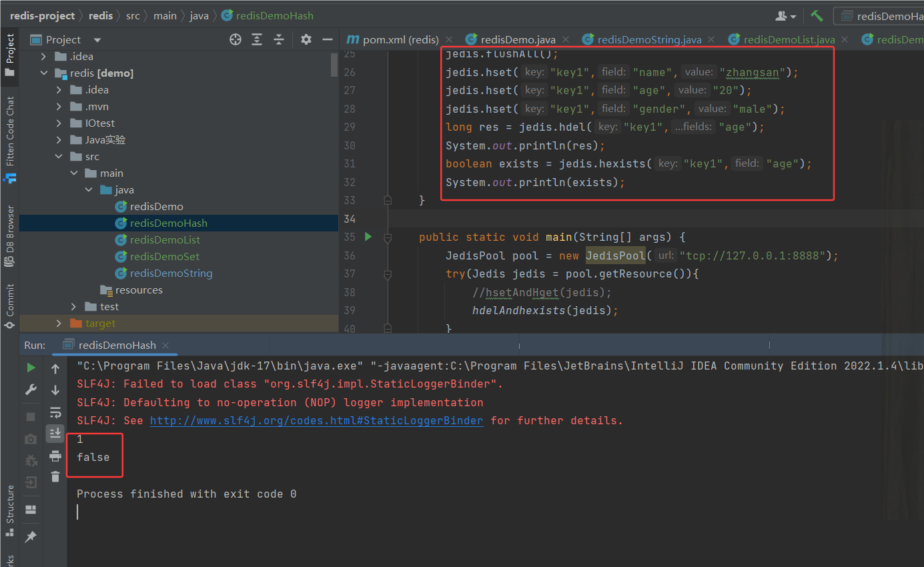Click Project panel vertical scrollbar
Viewport: 924px width, 567px height.
coord(335,65)
